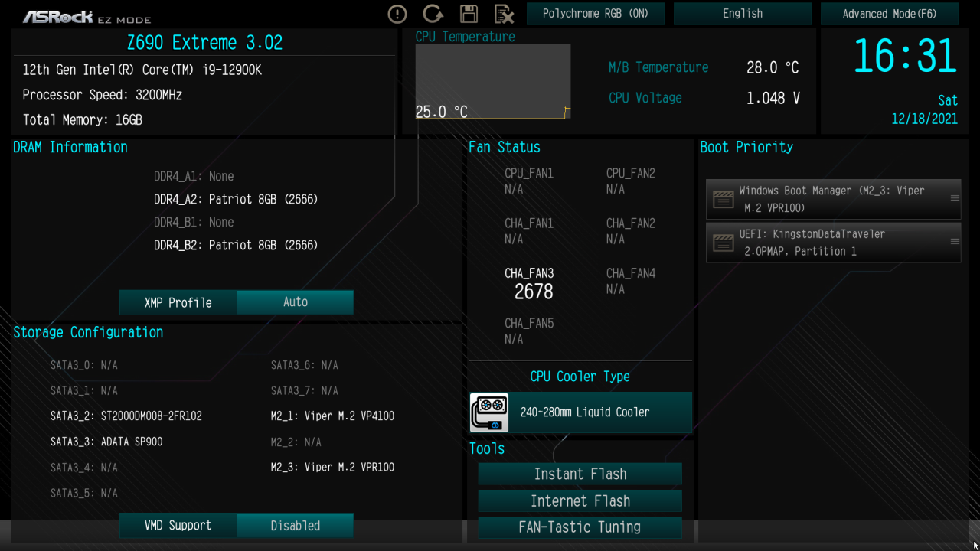This screenshot has height=551, width=980.
Task: Launch Internet Flash tool
Action: pos(580,501)
